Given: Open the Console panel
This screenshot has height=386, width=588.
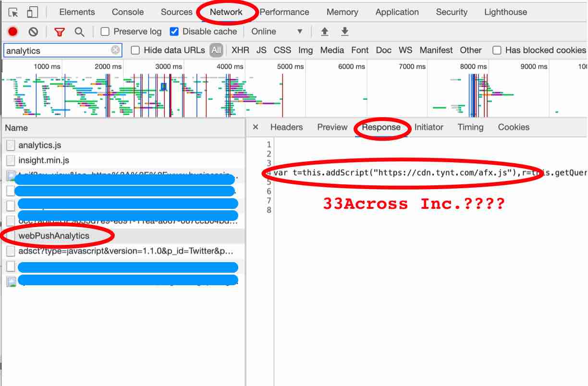Looking at the screenshot, I should point(128,12).
